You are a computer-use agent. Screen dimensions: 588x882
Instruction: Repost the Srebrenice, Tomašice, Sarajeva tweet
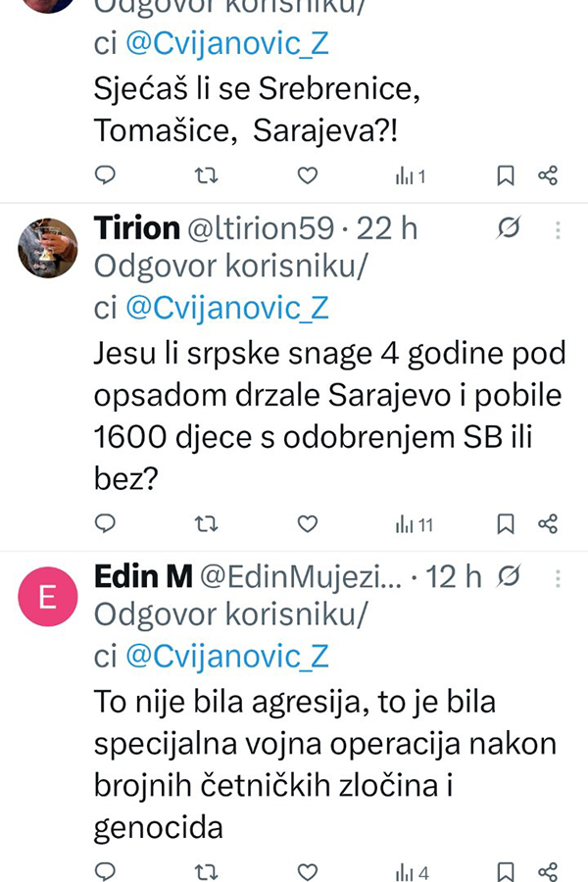[x=206, y=176]
